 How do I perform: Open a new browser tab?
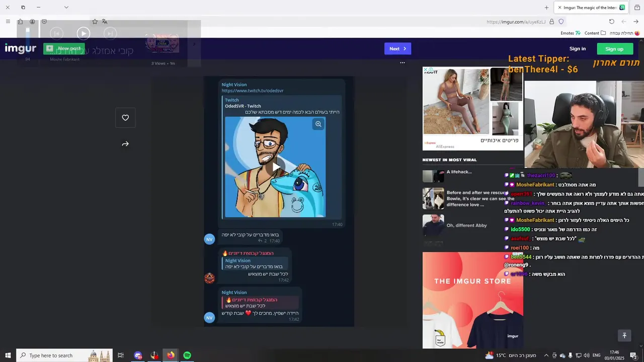[x=546, y=8]
